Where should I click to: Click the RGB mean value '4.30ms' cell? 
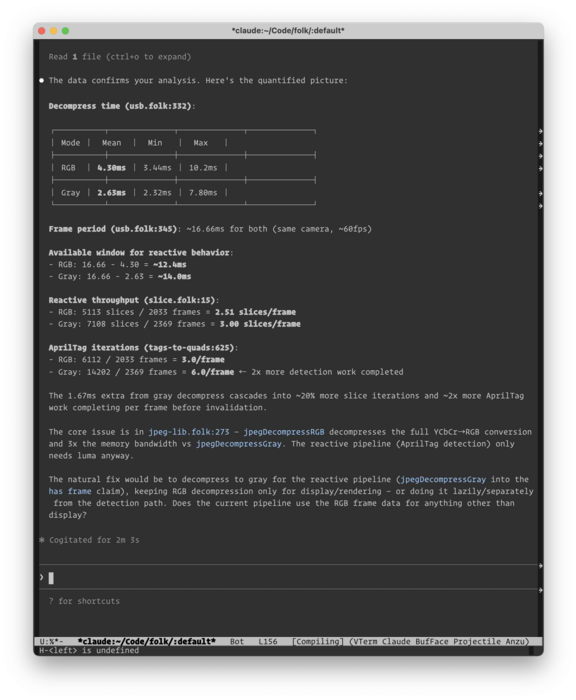pos(112,168)
